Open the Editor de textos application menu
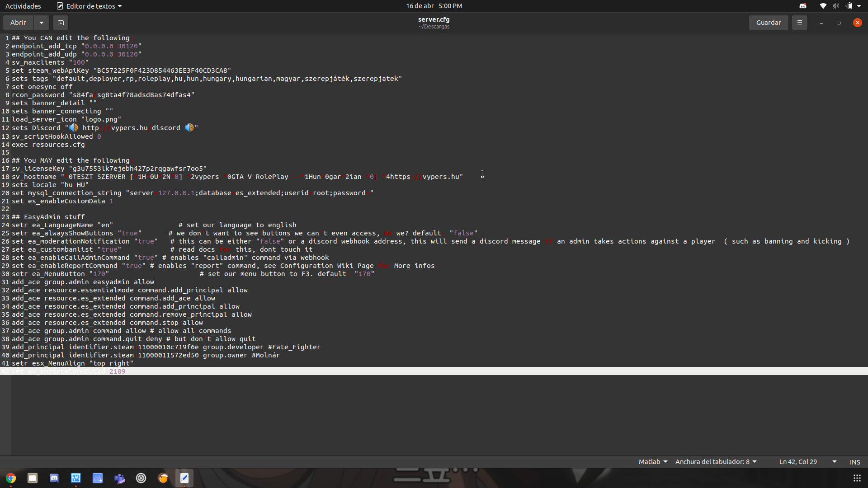 tap(89, 6)
